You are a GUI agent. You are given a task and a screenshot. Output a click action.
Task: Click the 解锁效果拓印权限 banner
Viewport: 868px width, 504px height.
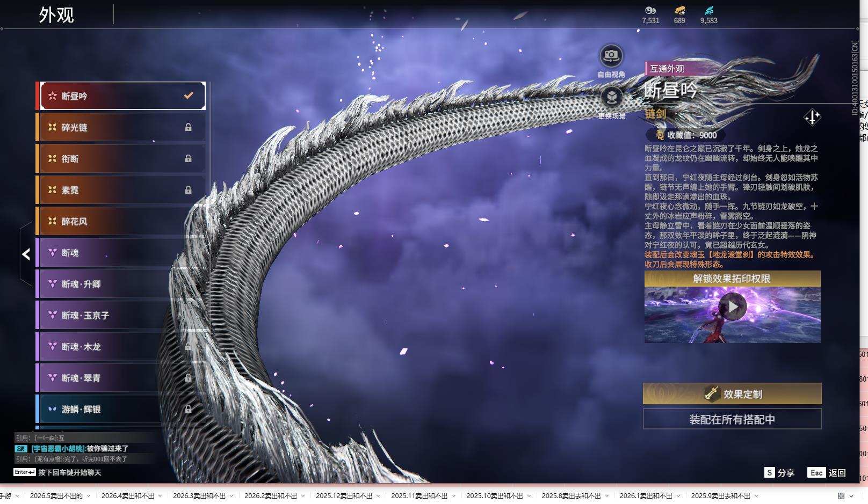[x=733, y=279]
